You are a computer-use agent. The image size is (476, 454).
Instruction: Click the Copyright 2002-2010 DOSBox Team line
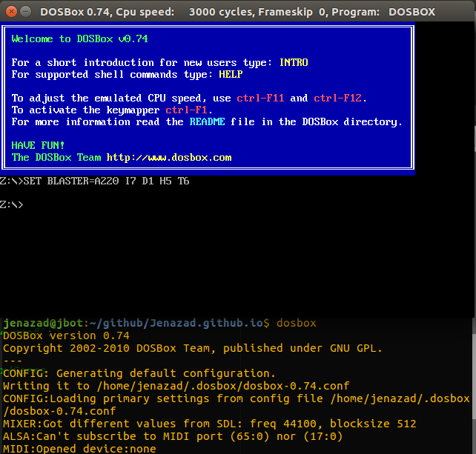click(x=193, y=348)
